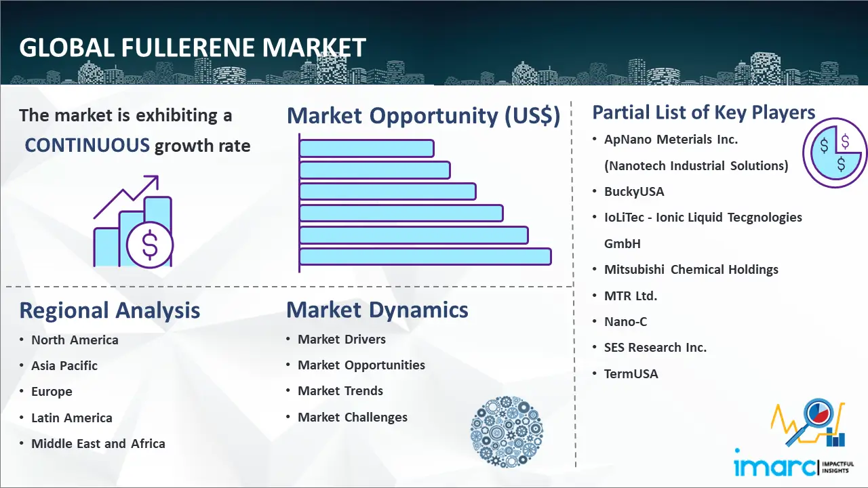Select the shortest top bar in chart
This screenshot has width=868, height=488.
coord(366,148)
